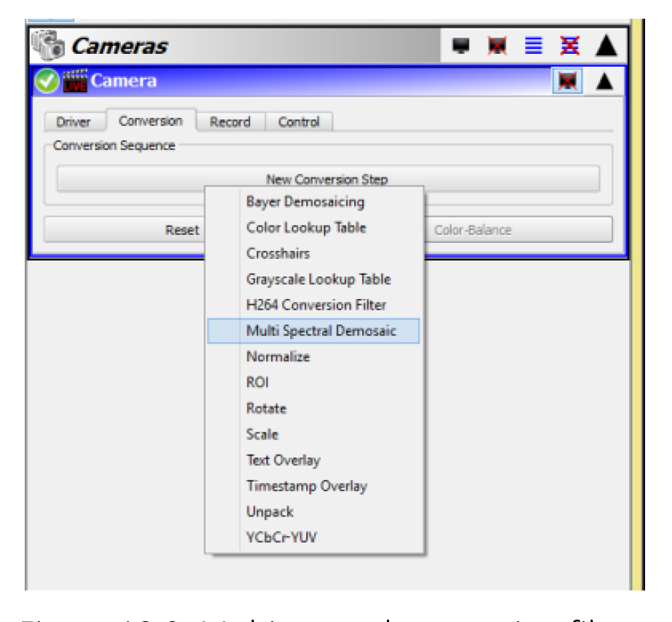672x622 pixels.
Task: Click the LIVE clapperboard camera icon
Action: click(x=76, y=81)
